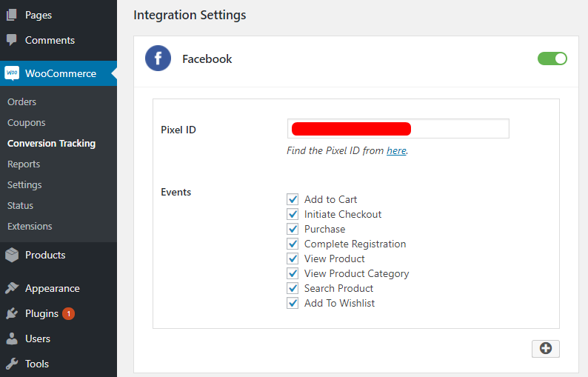The width and height of the screenshot is (588, 377).
Task: Click the Users person icon
Action: 12,338
